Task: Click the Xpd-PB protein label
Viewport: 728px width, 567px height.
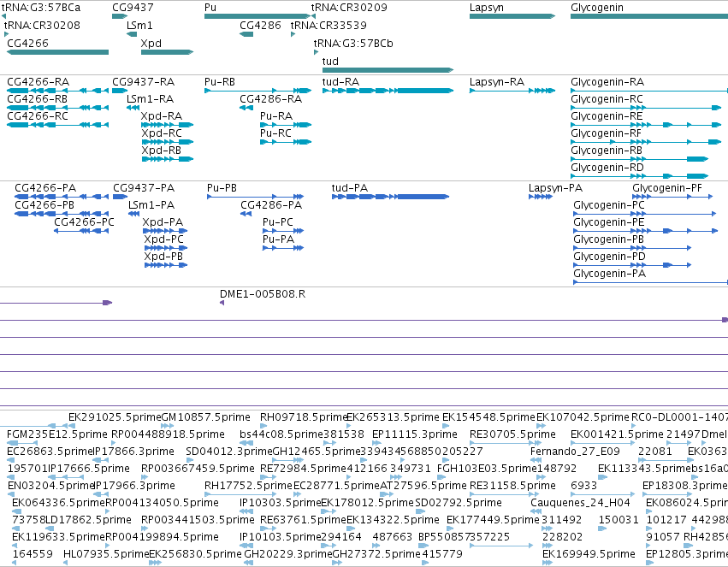Action: [x=163, y=257]
